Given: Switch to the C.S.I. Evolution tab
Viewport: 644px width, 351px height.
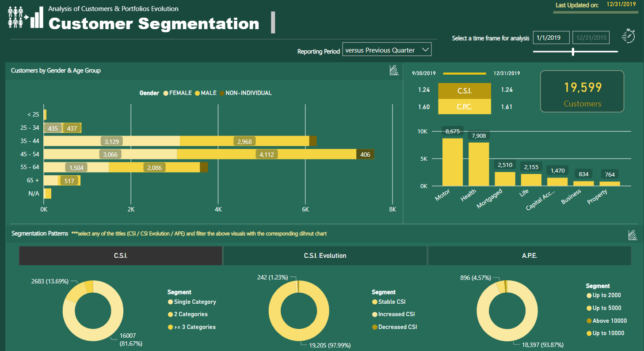Looking at the screenshot, I should click(325, 256).
